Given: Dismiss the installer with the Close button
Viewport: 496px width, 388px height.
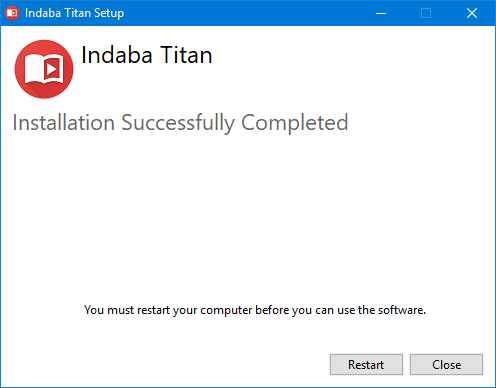Looking at the screenshot, I should pyautogui.click(x=446, y=365).
